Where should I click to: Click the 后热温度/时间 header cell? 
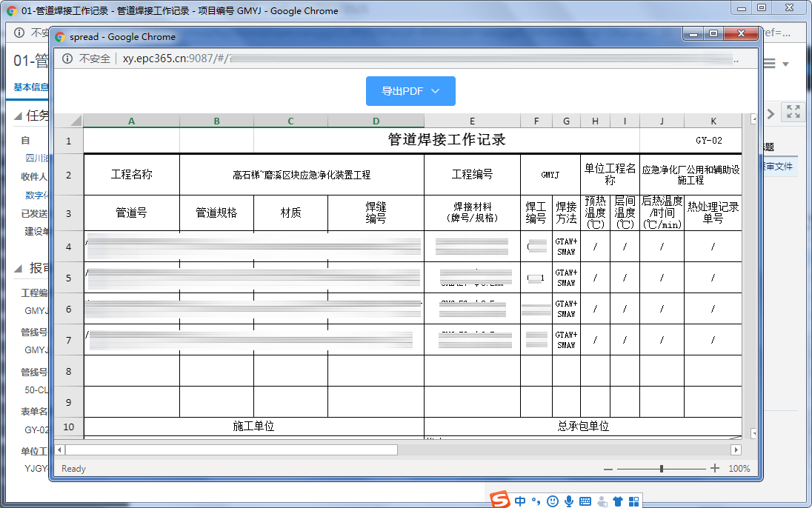coord(662,213)
